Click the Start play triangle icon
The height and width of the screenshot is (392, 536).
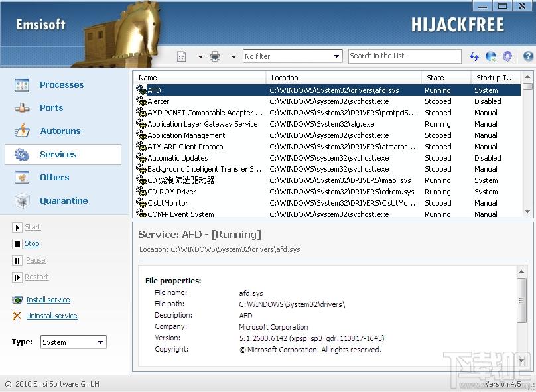(17, 228)
